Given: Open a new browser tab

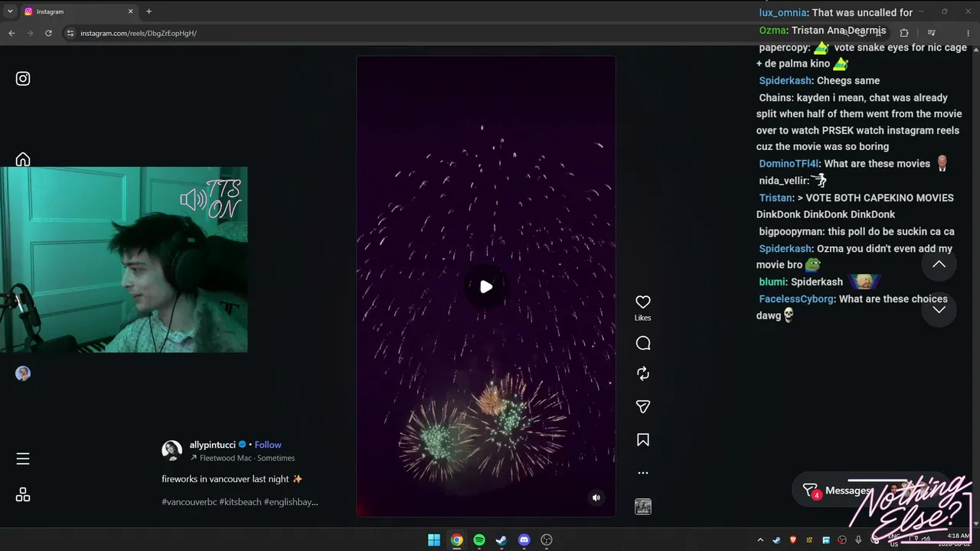Looking at the screenshot, I should pos(149,11).
